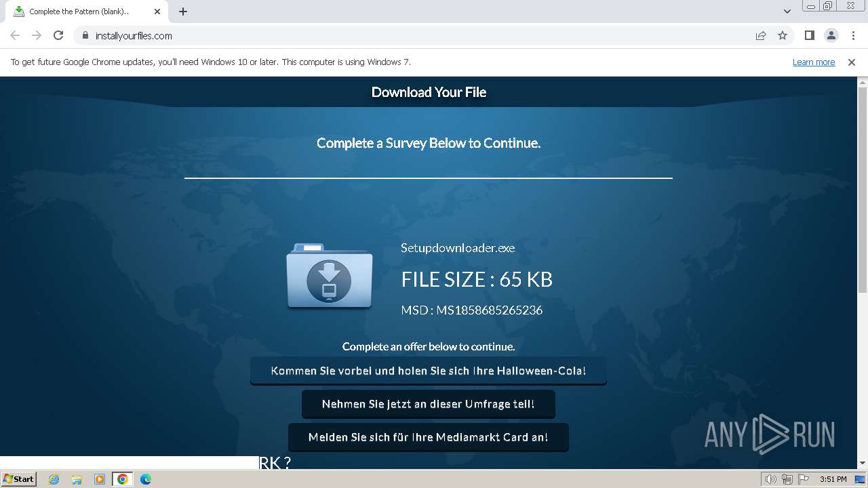The width and height of the screenshot is (868, 488).
Task: Open the Chrome profile avatar
Action: coord(831,35)
